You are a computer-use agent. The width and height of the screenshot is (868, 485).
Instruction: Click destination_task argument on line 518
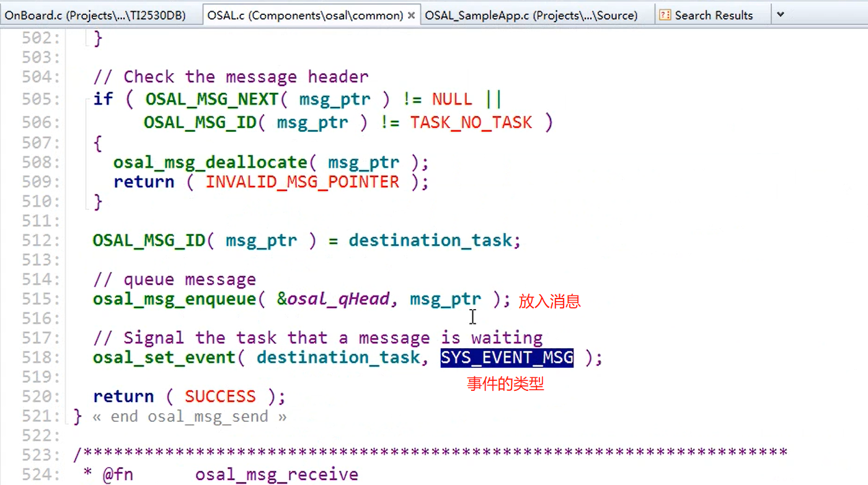click(339, 357)
